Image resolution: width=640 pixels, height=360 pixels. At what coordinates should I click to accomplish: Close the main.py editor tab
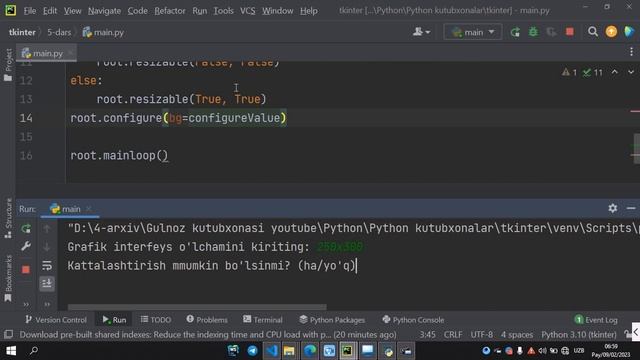70,53
